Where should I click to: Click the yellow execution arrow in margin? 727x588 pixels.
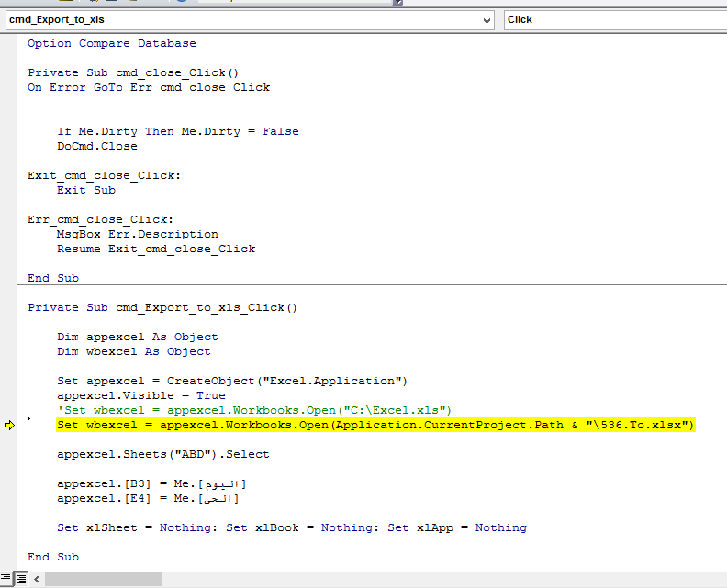pos(9,425)
